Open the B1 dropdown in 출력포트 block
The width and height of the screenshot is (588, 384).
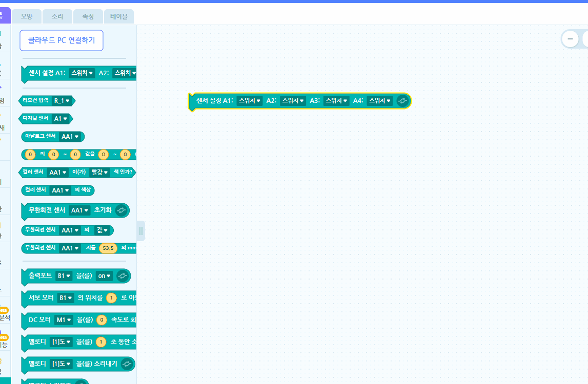[64, 276]
